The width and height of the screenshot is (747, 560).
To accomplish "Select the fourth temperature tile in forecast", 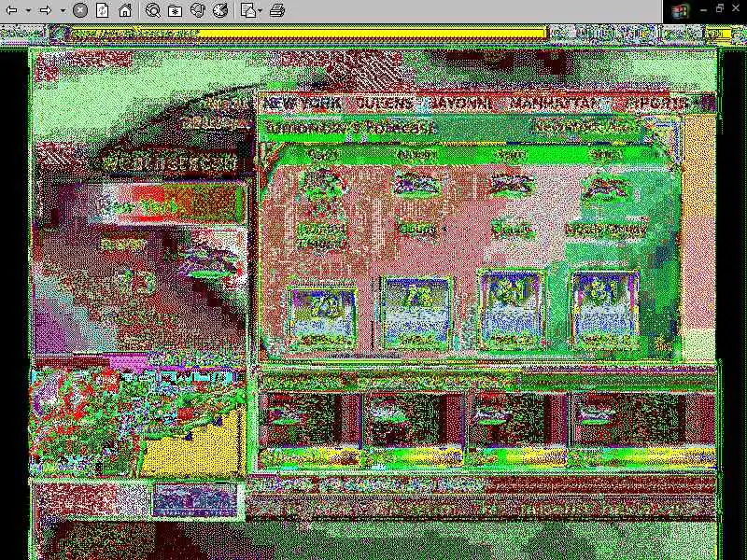I will (x=605, y=310).
